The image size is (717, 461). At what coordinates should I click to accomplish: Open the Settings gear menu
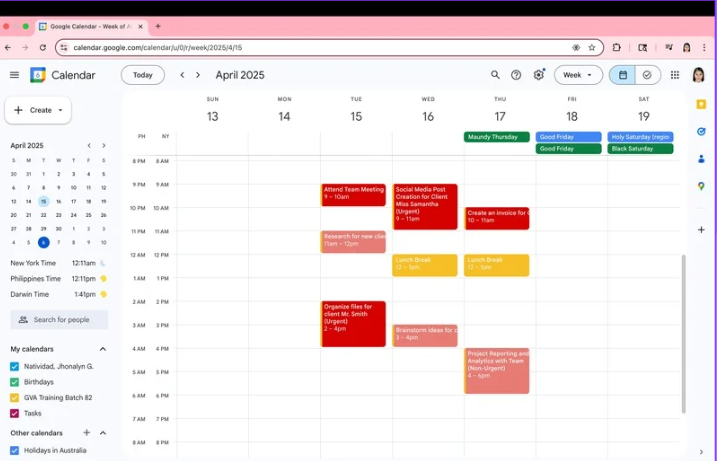point(539,75)
